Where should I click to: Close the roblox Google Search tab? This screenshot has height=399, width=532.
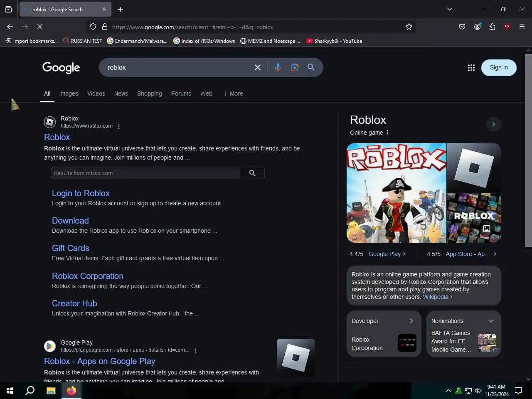[x=104, y=9]
